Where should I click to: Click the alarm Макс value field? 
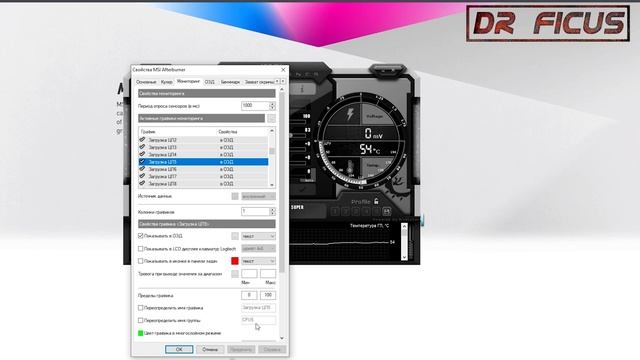(x=268, y=273)
